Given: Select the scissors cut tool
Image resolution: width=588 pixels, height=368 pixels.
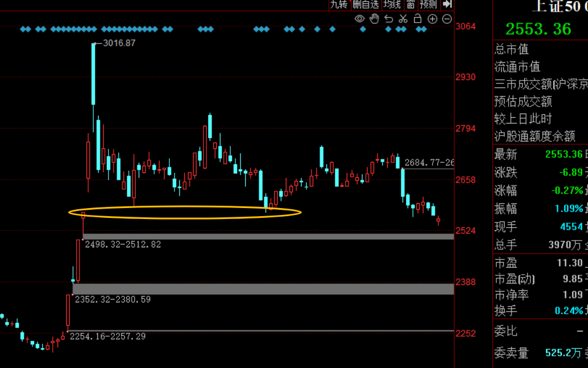Looking at the screenshot, I should (403, 19).
